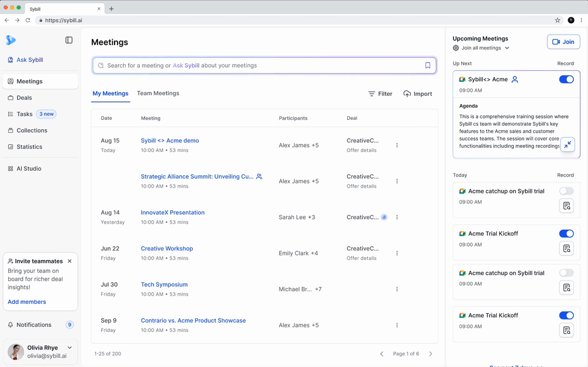Click the notifications count badge 9
588x367 pixels.
coord(70,325)
